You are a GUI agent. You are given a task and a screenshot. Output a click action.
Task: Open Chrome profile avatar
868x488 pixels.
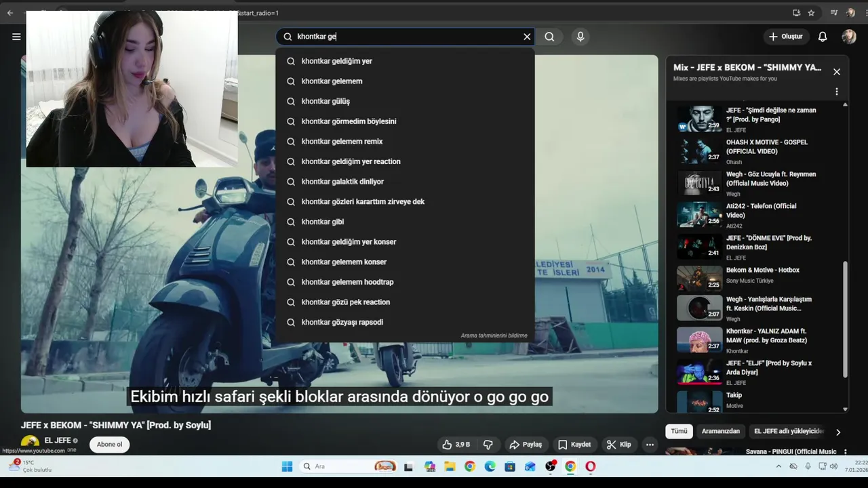pos(850,13)
